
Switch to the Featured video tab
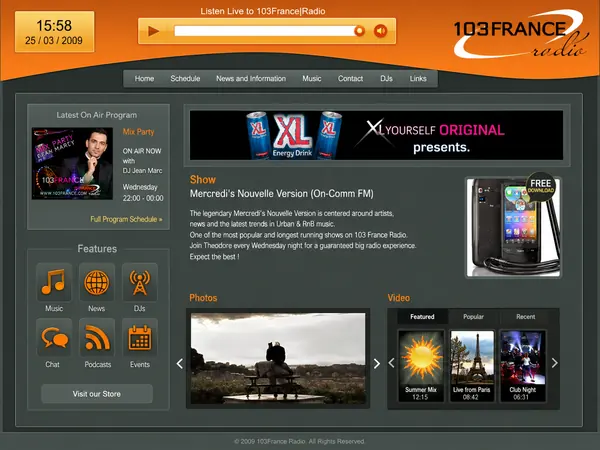(x=422, y=317)
